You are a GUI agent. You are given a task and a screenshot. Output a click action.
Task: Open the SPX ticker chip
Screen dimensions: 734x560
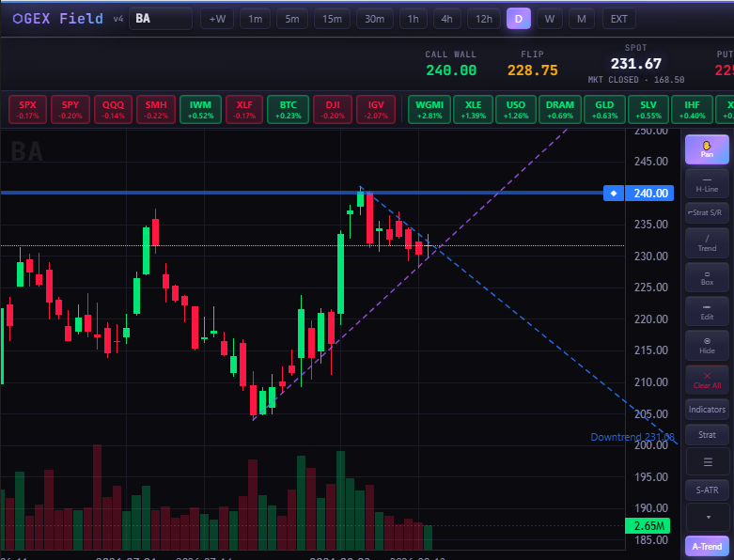pyautogui.click(x=27, y=110)
